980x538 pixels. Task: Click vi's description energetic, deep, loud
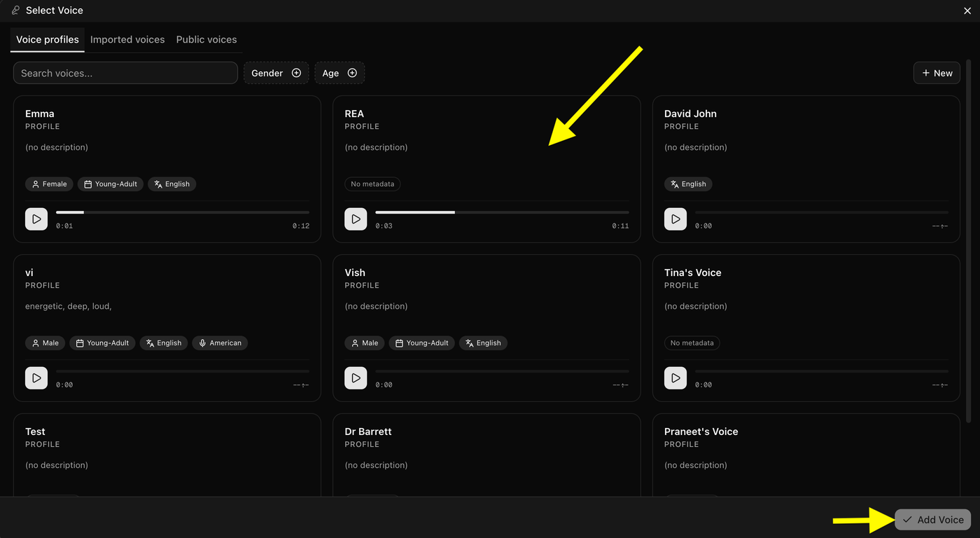pyautogui.click(x=69, y=306)
